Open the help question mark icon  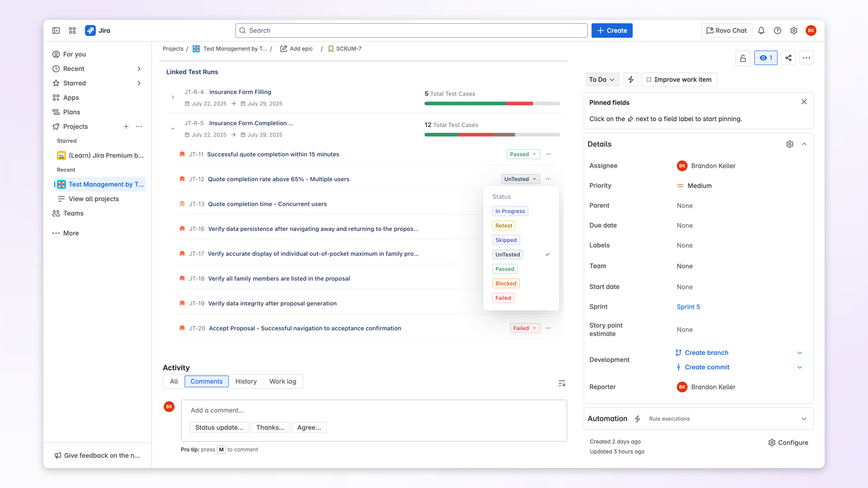777,30
